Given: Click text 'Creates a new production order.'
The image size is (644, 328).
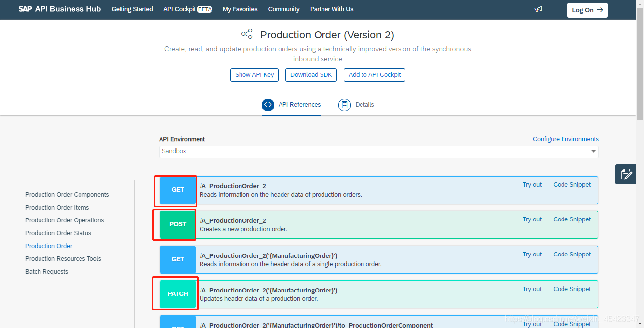Looking at the screenshot, I should [x=243, y=229].
